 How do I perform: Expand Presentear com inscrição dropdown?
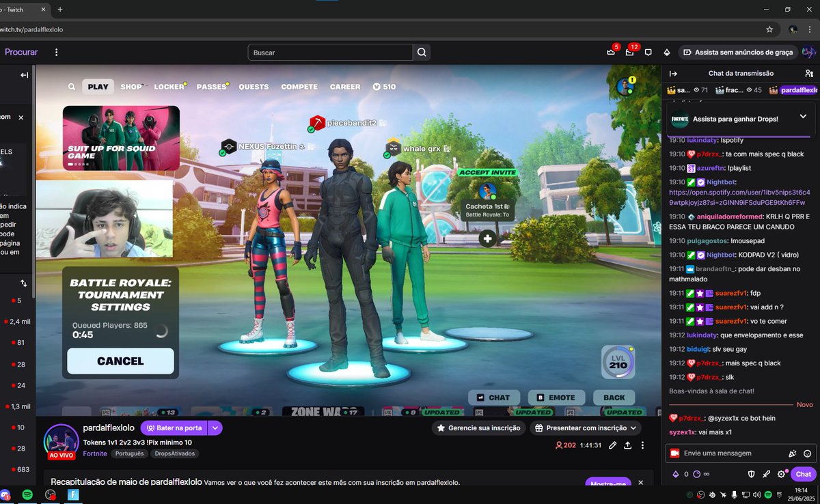(633, 428)
